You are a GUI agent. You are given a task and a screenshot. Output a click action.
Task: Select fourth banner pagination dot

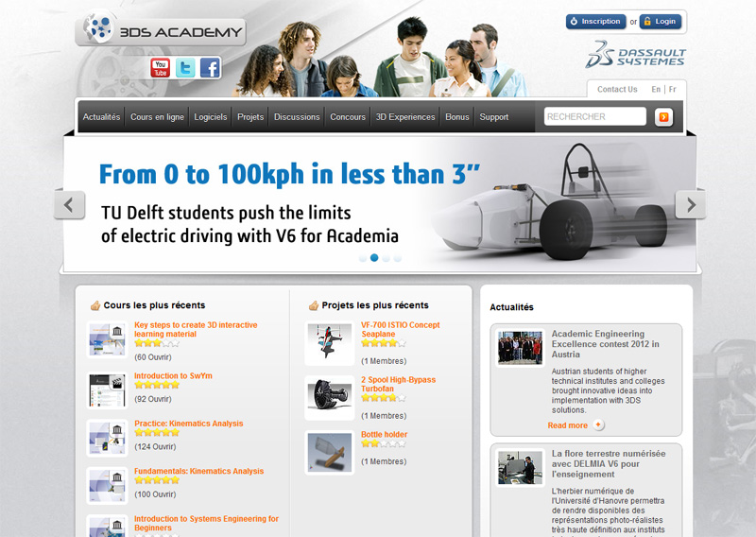397,258
